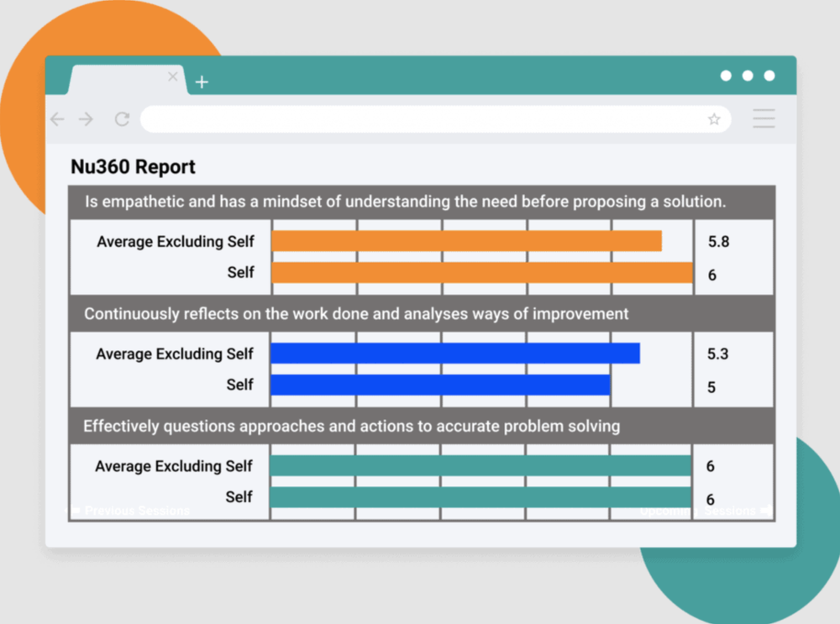Click the Nu360 Report heading
This screenshot has width=840, height=624.
pyautogui.click(x=133, y=166)
